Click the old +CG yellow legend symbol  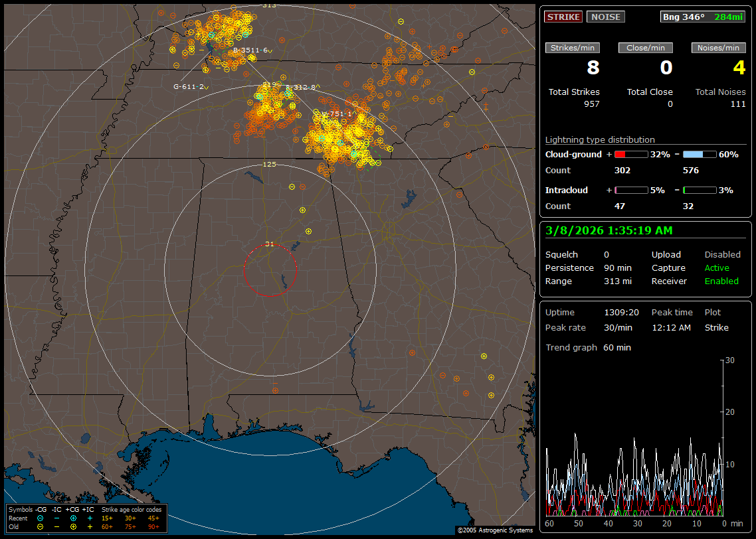(73, 526)
